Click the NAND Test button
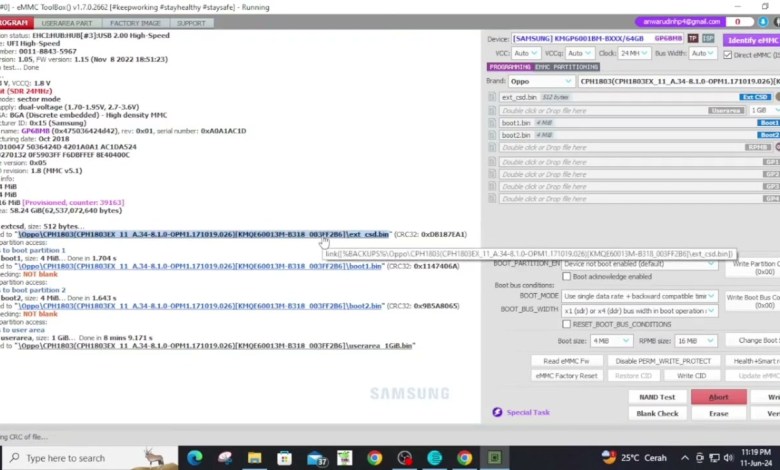Image resolution: width=780 pixels, height=470 pixels. point(657,397)
